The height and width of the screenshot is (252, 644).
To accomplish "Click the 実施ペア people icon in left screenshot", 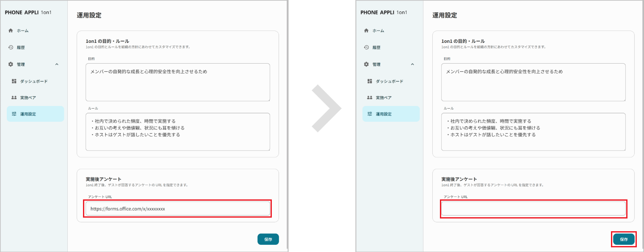I will [14, 98].
